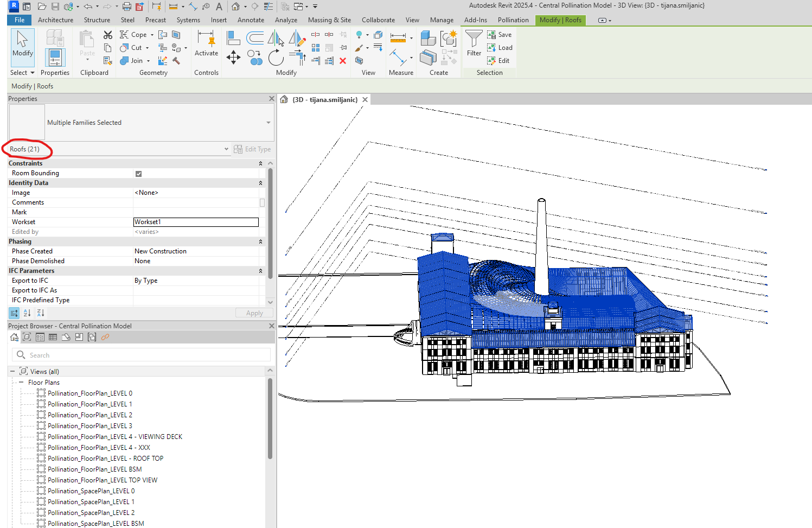Click the red Delete X icon

tap(343, 61)
